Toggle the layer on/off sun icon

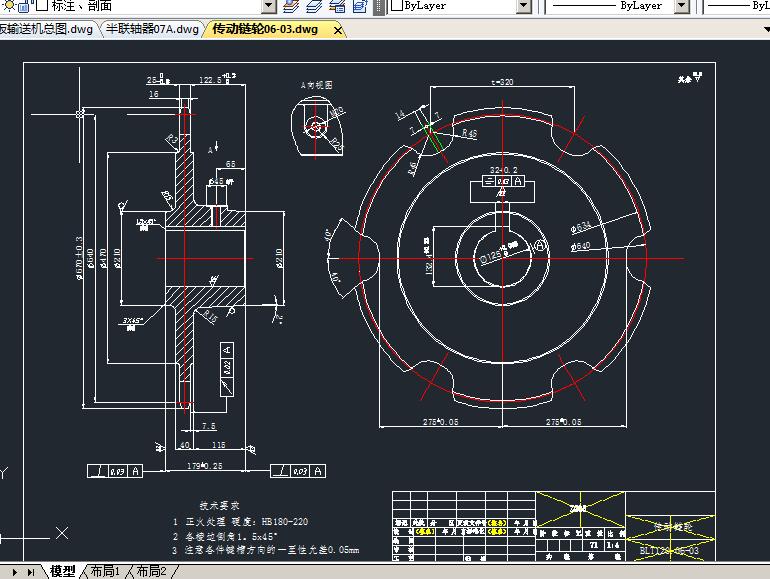pos(9,5)
